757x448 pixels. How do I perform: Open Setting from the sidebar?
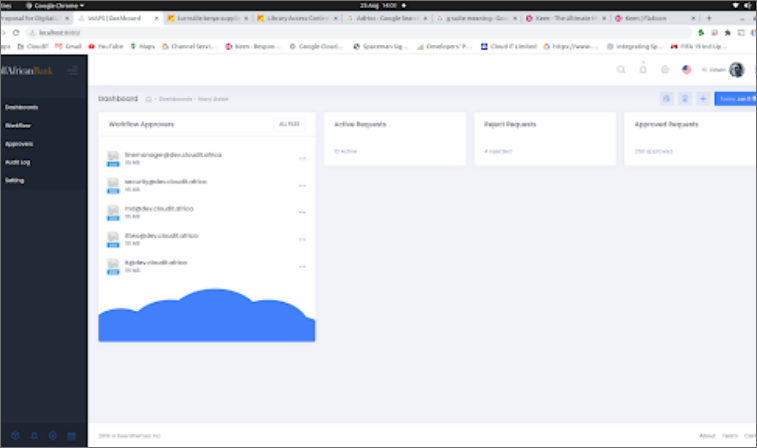[15, 180]
